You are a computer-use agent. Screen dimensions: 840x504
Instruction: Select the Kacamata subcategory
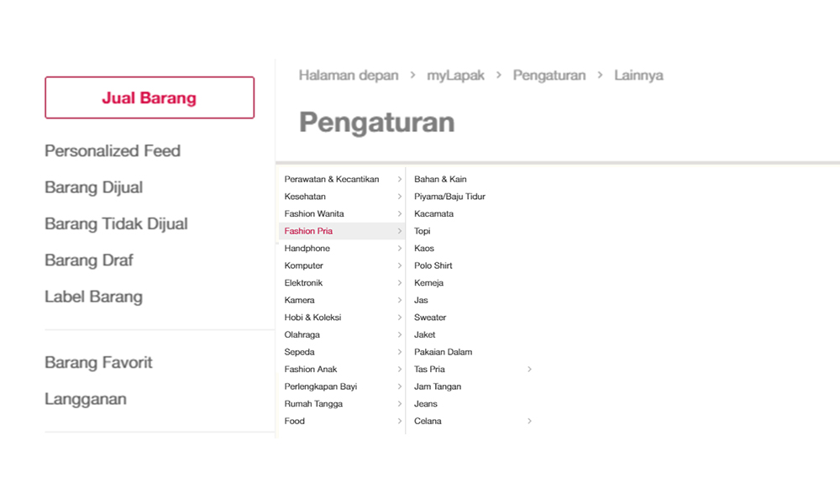[x=433, y=214]
